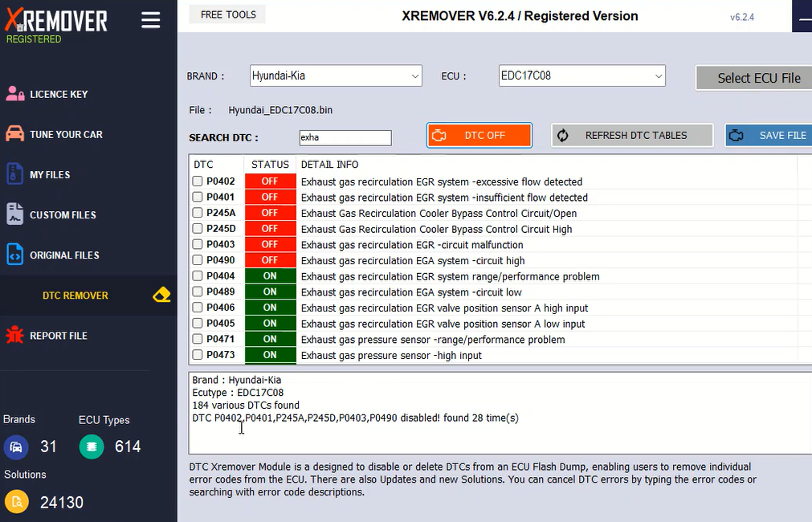Tick the P0404 checkbox
Viewport: 812px width, 522px height.
coord(198,276)
